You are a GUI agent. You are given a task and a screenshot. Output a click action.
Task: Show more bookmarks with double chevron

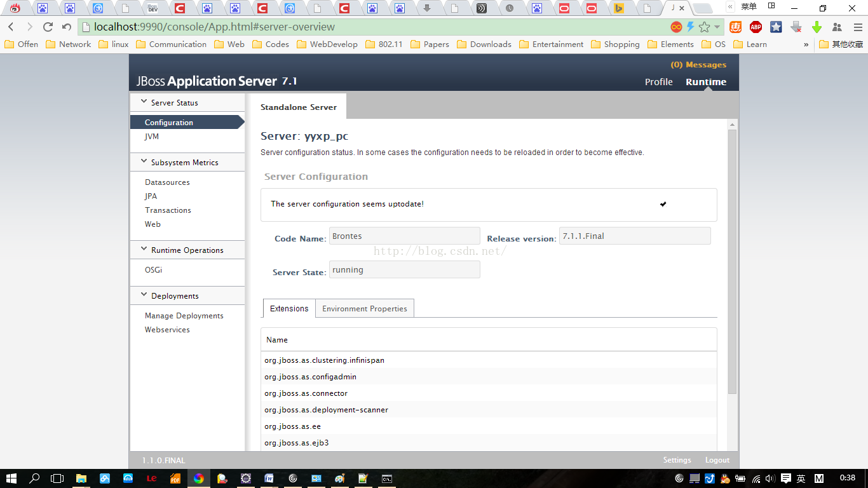click(x=806, y=44)
